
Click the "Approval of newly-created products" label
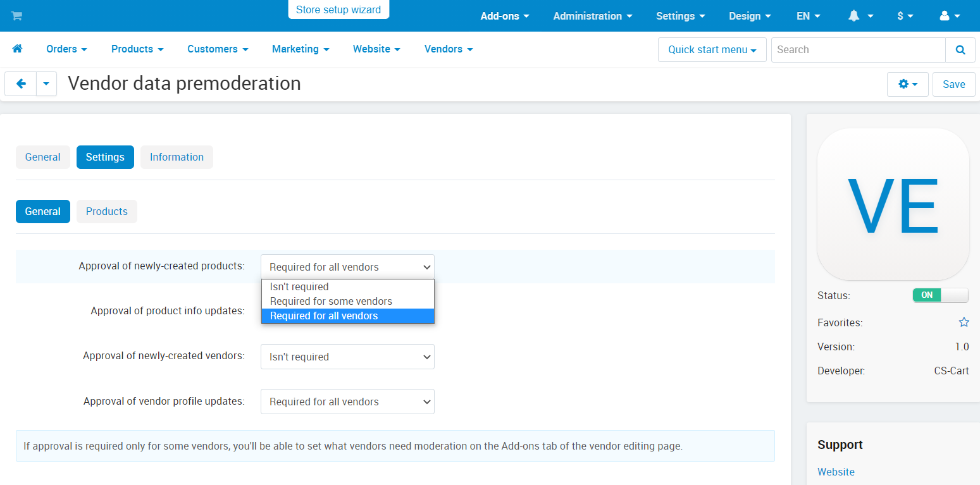[x=161, y=266]
